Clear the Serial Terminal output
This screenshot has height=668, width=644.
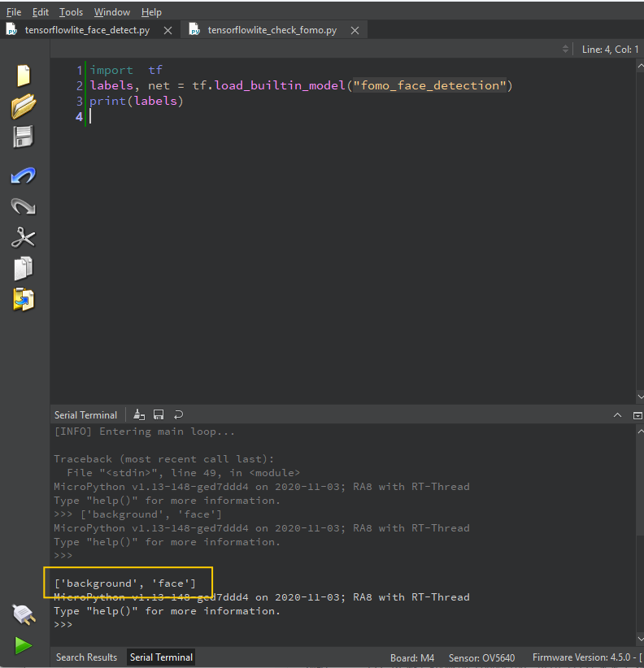point(139,414)
